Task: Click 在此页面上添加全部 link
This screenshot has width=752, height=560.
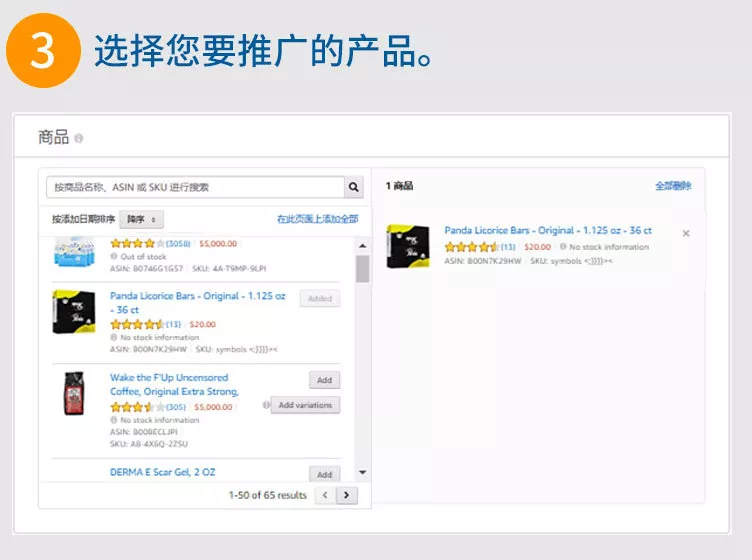Action: click(317, 219)
